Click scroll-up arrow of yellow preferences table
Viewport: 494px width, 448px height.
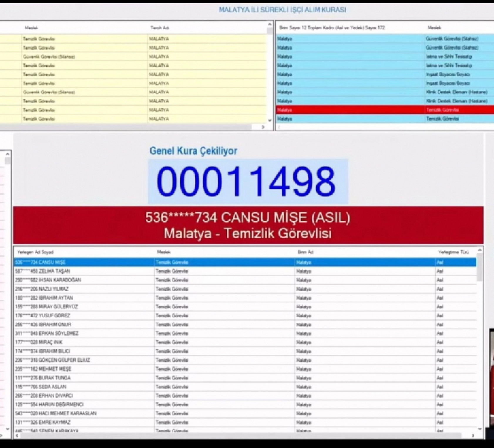click(x=270, y=24)
